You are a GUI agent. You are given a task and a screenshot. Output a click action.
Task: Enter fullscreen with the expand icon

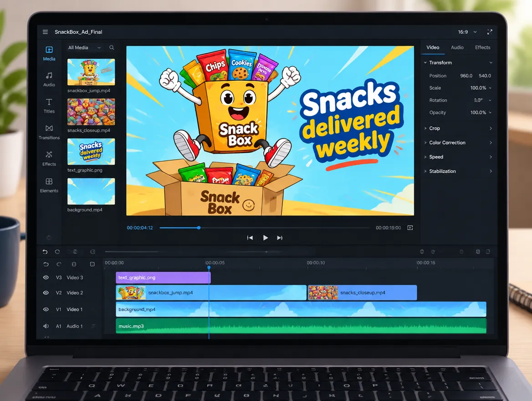coord(490,32)
